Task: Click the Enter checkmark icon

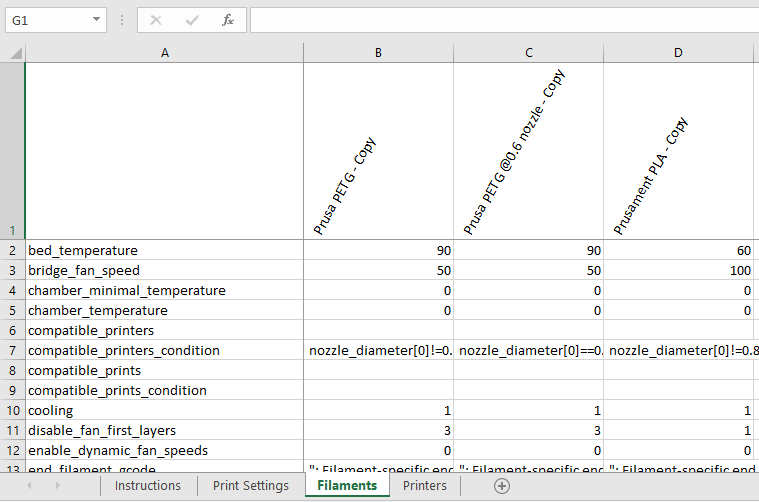Action: point(192,20)
